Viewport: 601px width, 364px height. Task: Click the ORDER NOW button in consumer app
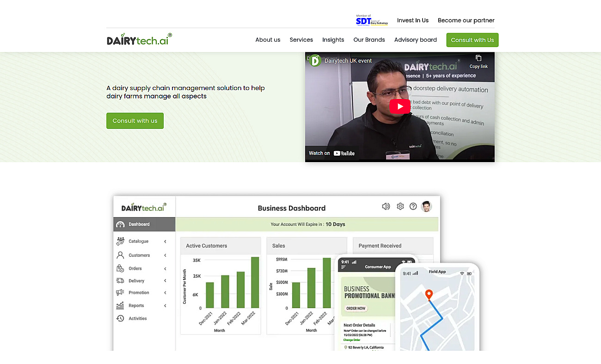(x=356, y=308)
